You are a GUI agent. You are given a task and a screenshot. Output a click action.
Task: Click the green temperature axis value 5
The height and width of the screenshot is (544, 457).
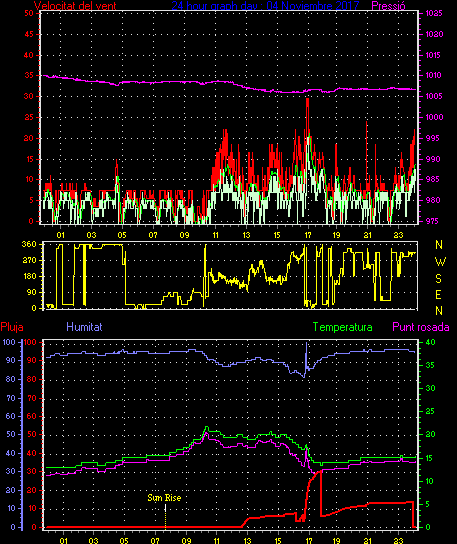pos(428,504)
